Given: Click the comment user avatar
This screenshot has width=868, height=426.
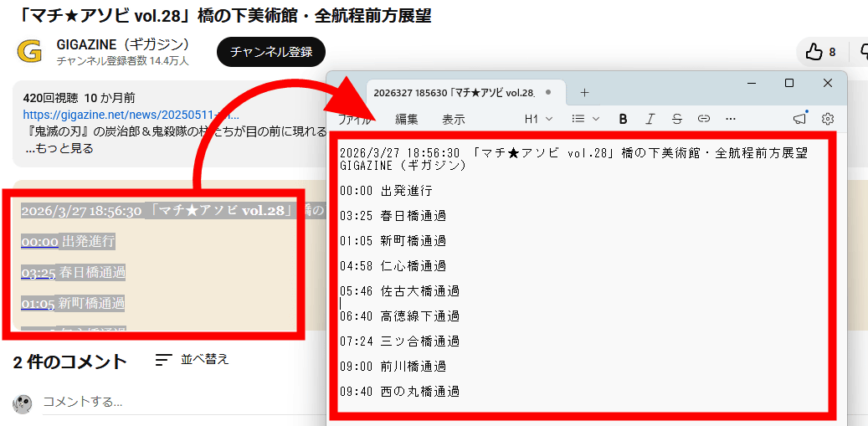Looking at the screenshot, I should tap(23, 403).
